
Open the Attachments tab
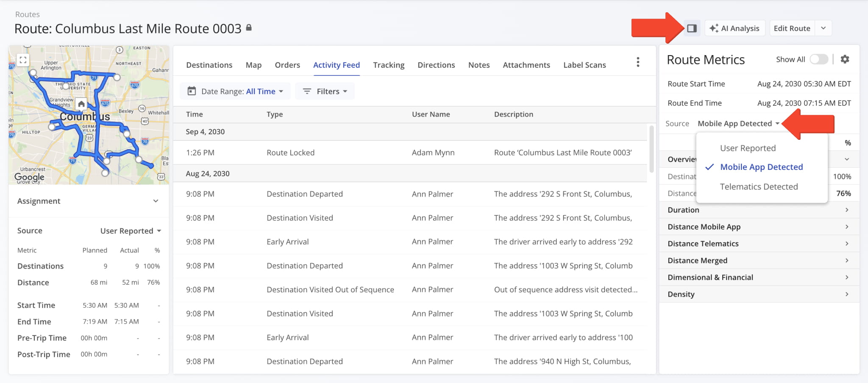pyautogui.click(x=526, y=65)
